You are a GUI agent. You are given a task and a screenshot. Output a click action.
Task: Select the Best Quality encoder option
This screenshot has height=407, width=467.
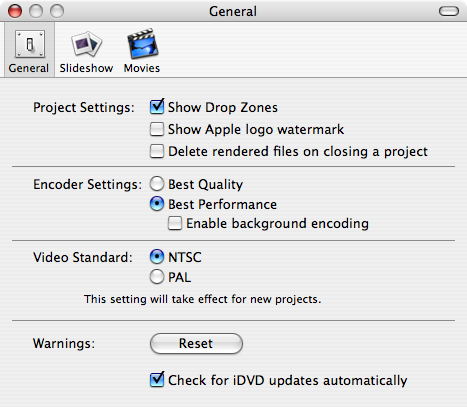pyautogui.click(x=157, y=184)
